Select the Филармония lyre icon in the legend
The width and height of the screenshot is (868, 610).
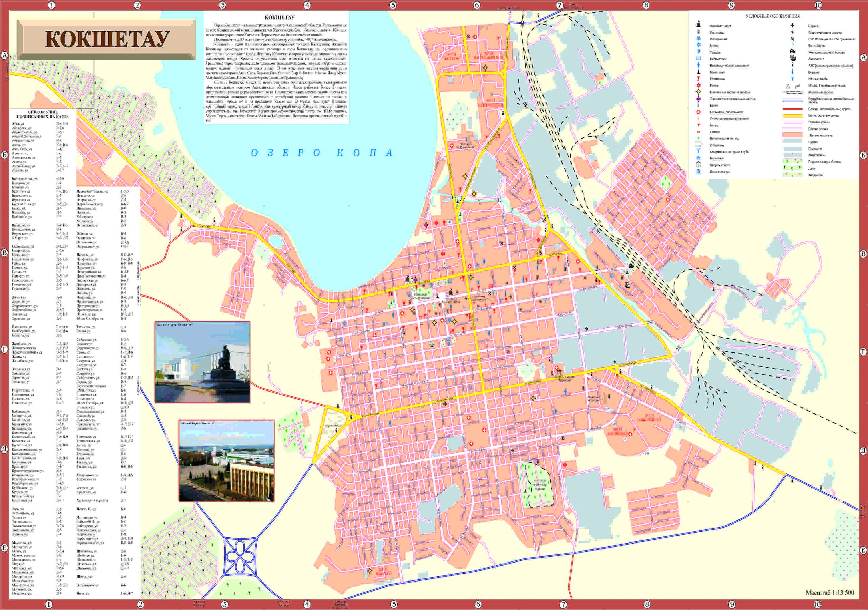(x=698, y=39)
